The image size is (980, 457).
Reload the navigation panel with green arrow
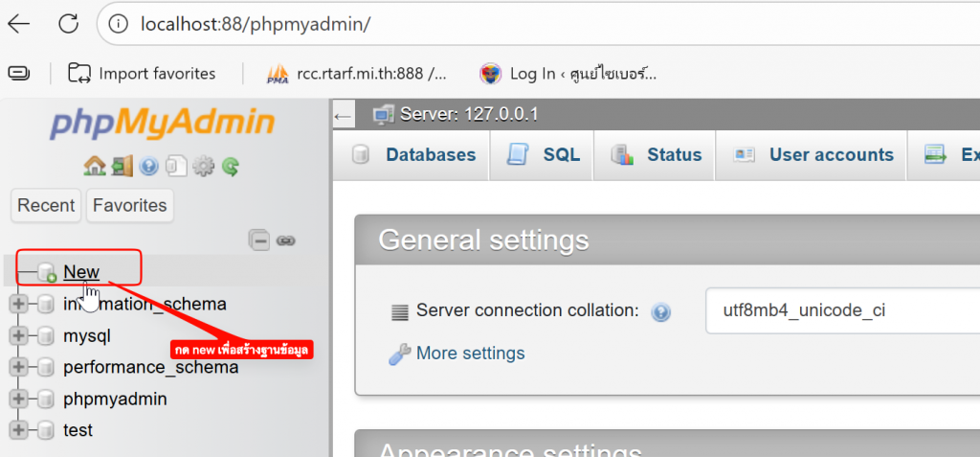pyautogui.click(x=231, y=166)
